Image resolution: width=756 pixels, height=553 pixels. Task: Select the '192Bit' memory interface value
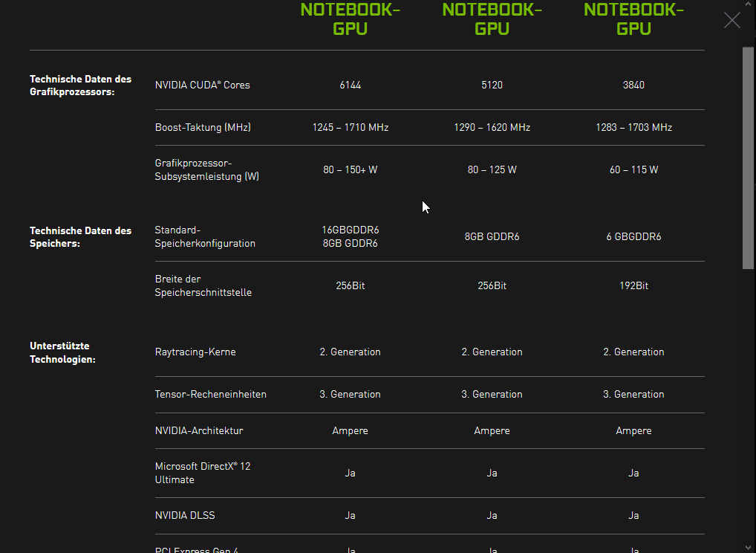click(x=633, y=285)
